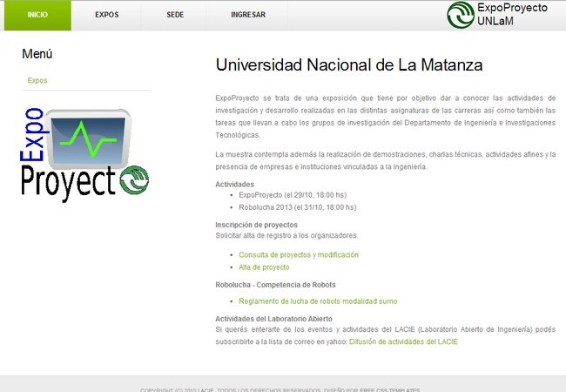Viewport: 566px width, 392px height.
Task: Click Solicitar alta de registro text line
Action: click(287, 235)
